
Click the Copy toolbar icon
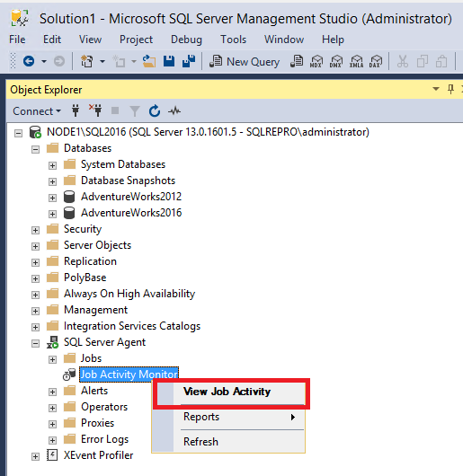(x=423, y=61)
